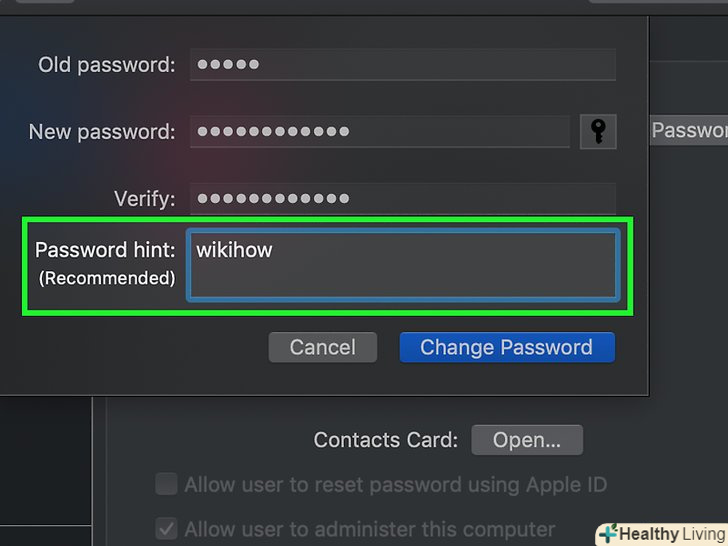
Task: Click the Healthy Living text link
Action: click(x=673, y=534)
